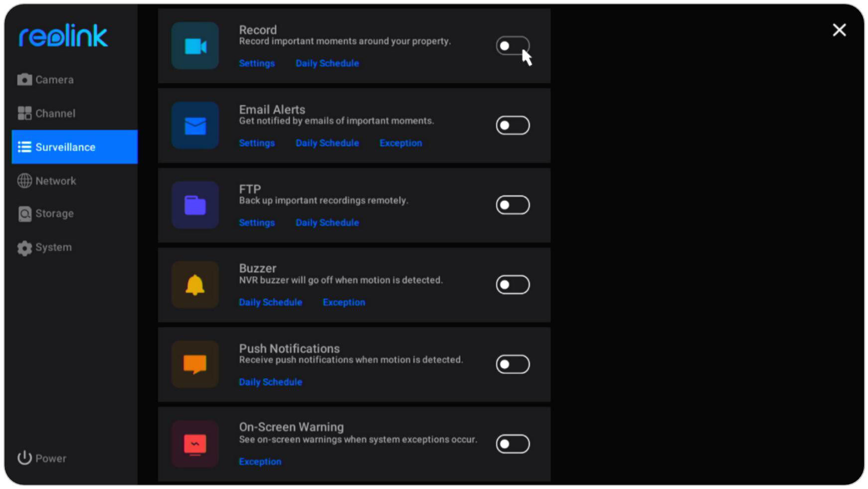Click the Reolink logo

(63, 35)
